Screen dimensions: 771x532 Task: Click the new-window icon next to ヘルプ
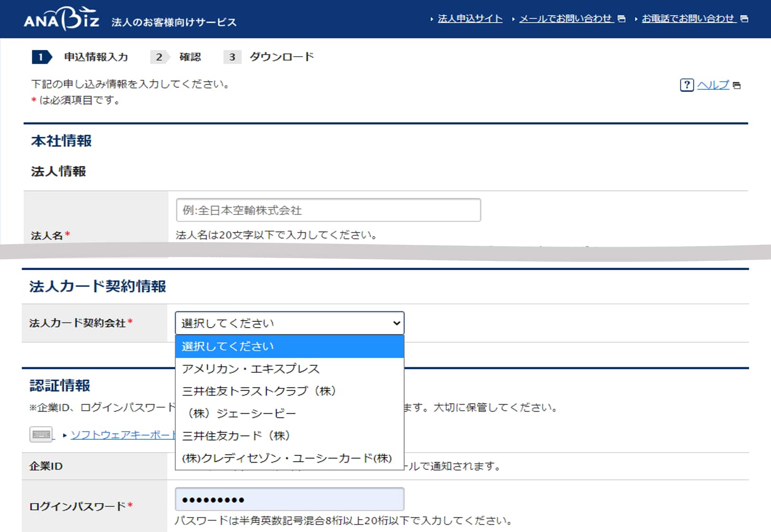(737, 86)
